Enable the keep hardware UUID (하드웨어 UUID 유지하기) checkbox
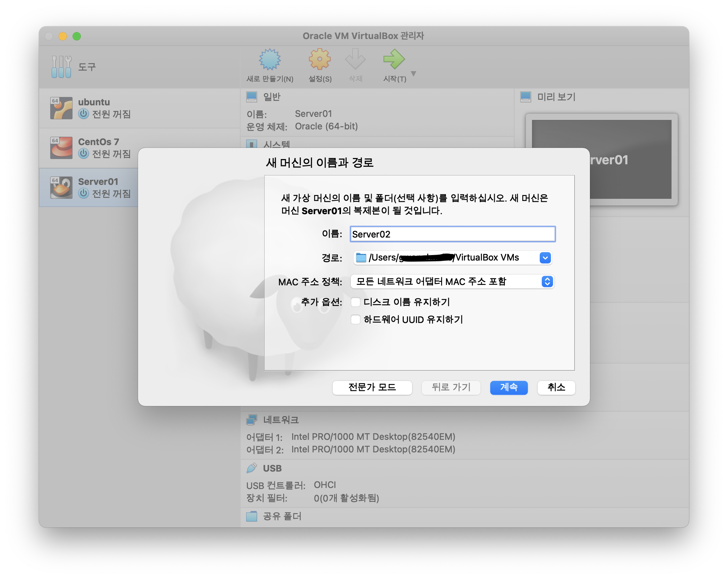 (x=356, y=319)
